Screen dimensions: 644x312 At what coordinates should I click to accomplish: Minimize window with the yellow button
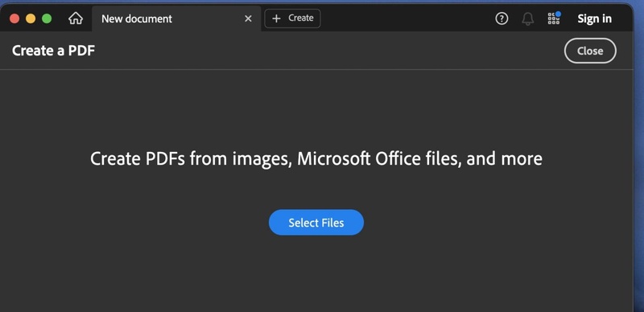pos(31,18)
